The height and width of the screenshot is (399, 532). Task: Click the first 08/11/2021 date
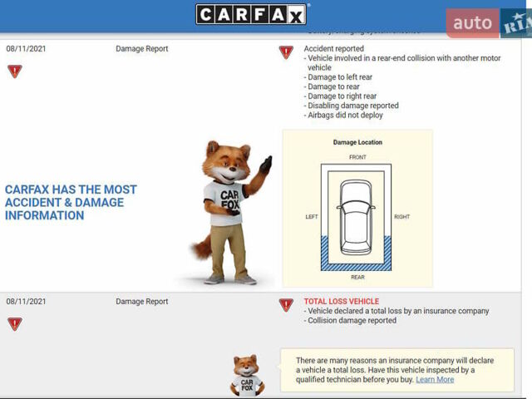26,48
